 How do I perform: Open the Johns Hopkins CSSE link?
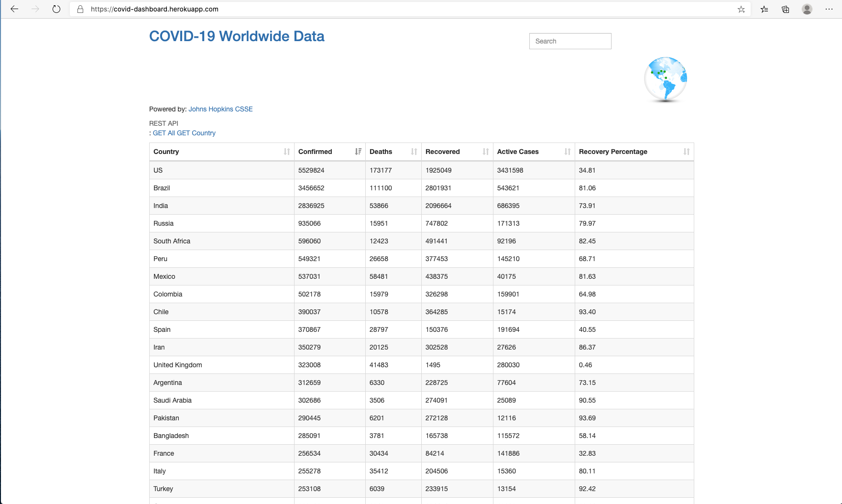pyautogui.click(x=220, y=109)
